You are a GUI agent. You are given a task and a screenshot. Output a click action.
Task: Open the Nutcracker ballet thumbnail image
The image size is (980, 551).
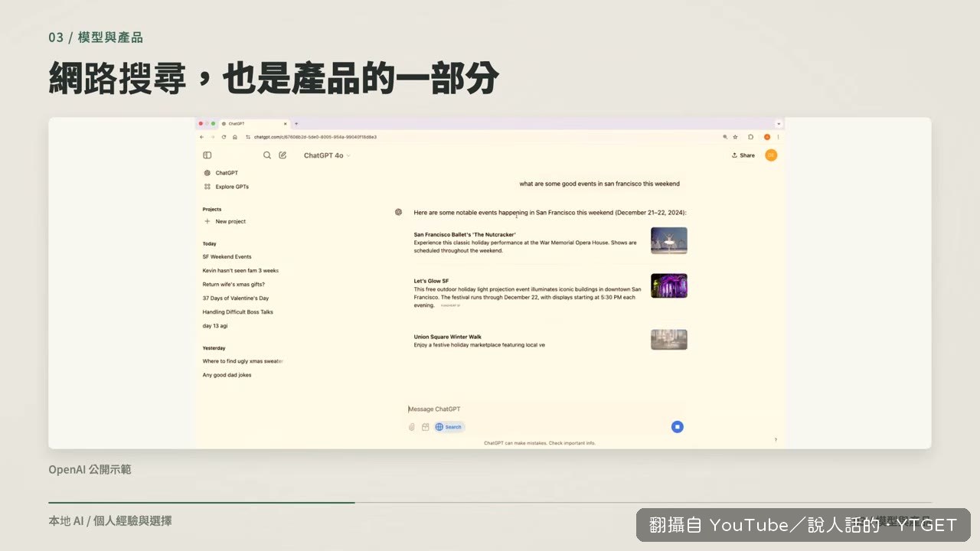coord(669,240)
